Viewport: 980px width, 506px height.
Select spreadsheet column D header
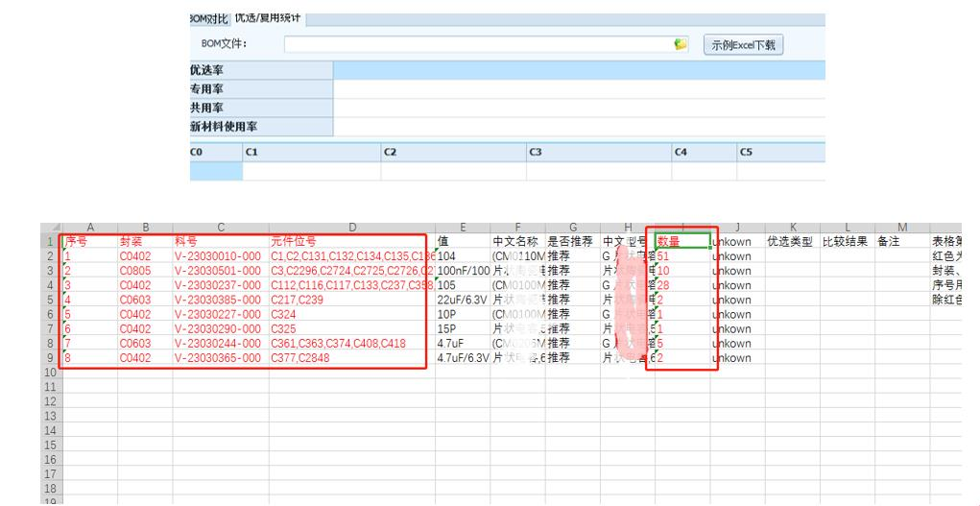pyautogui.click(x=351, y=228)
